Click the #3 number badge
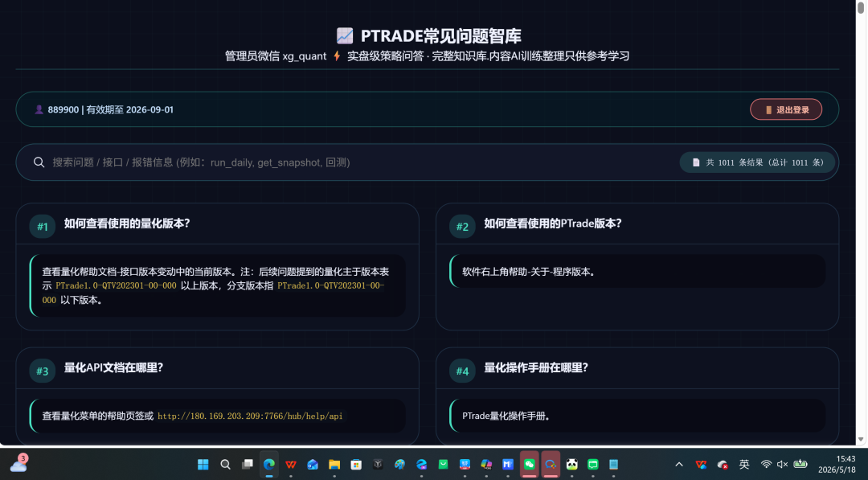 pos(42,371)
